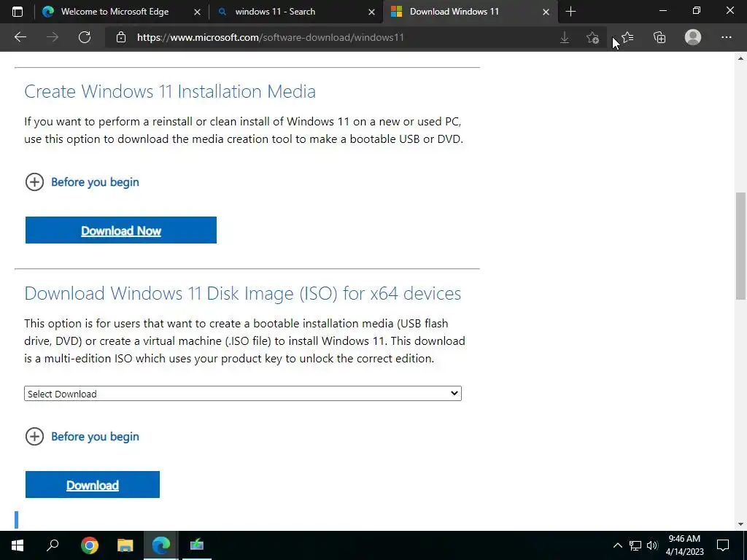
Task: Click the scrollbar down arrow
Action: 740,524
